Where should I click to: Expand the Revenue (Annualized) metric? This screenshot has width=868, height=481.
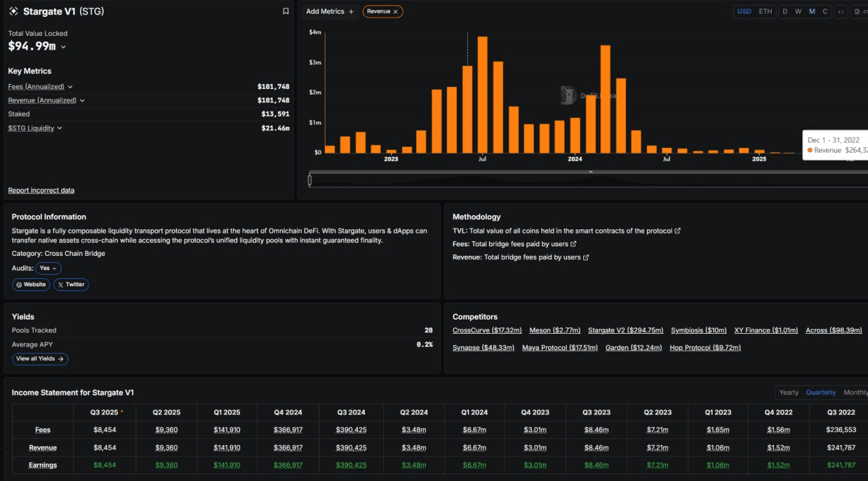coord(82,100)
